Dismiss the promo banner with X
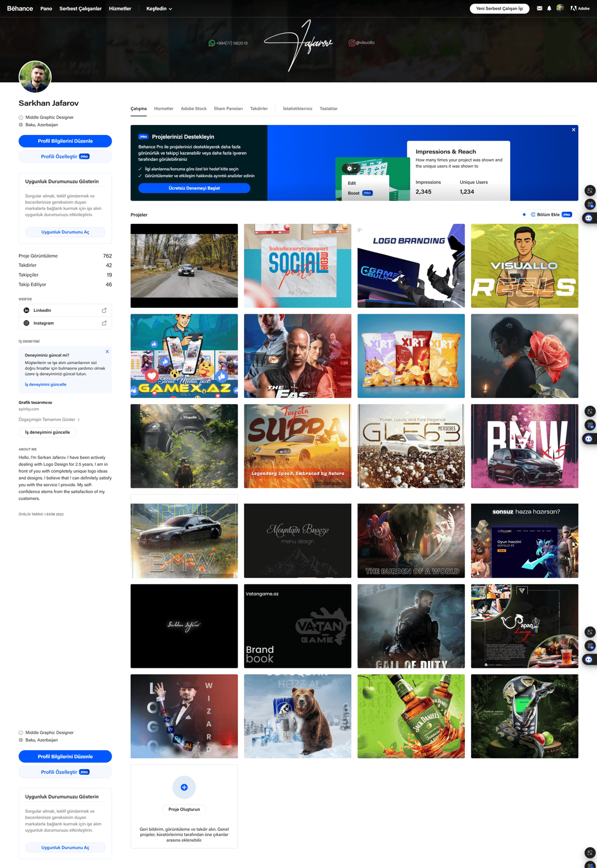597x868 pixels. point(573,130)
